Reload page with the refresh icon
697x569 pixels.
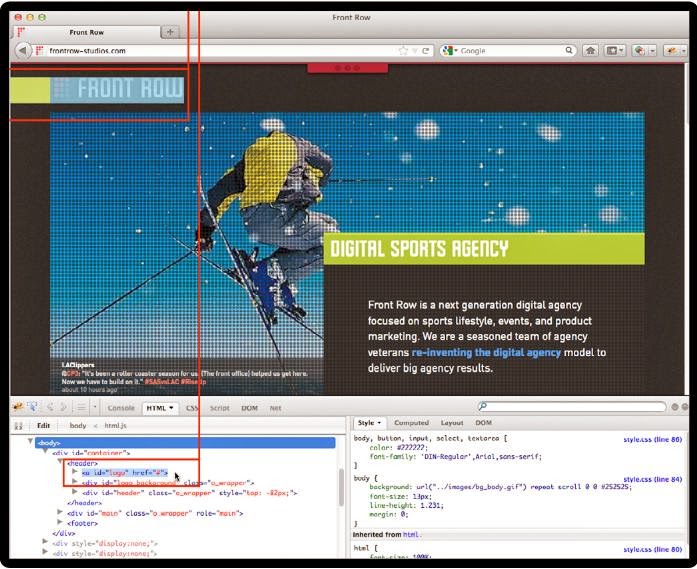click(x=426, y=51)
